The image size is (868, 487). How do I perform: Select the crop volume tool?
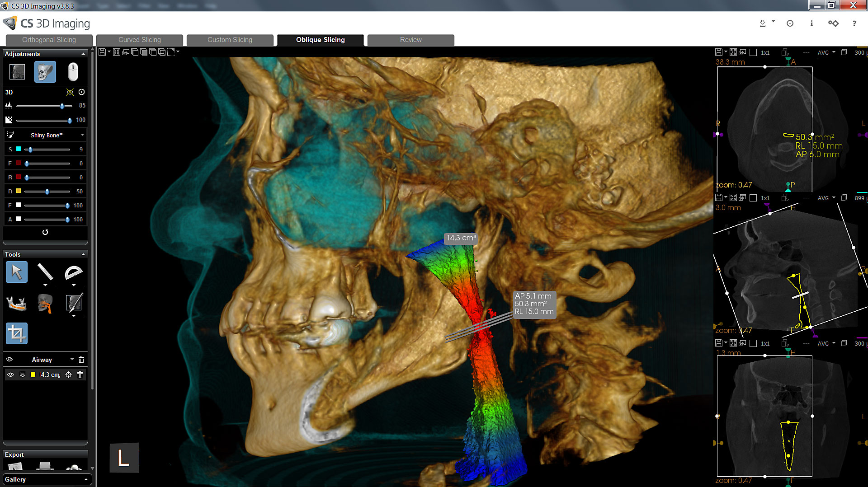pyautogui.click(x=17, y=333)
